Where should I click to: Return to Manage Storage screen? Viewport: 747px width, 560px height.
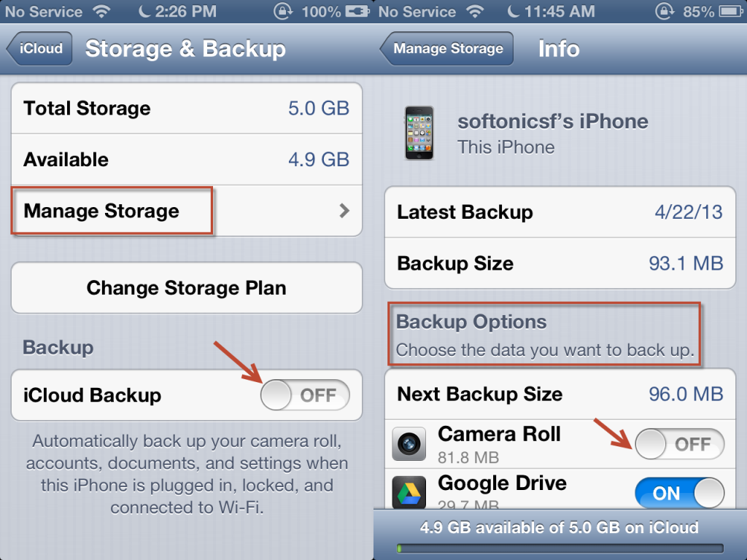(446, 50)
